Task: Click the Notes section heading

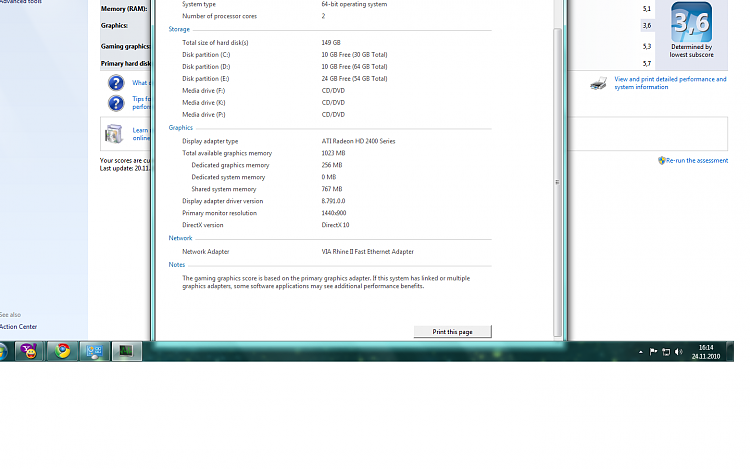Action: click(176, 265)
